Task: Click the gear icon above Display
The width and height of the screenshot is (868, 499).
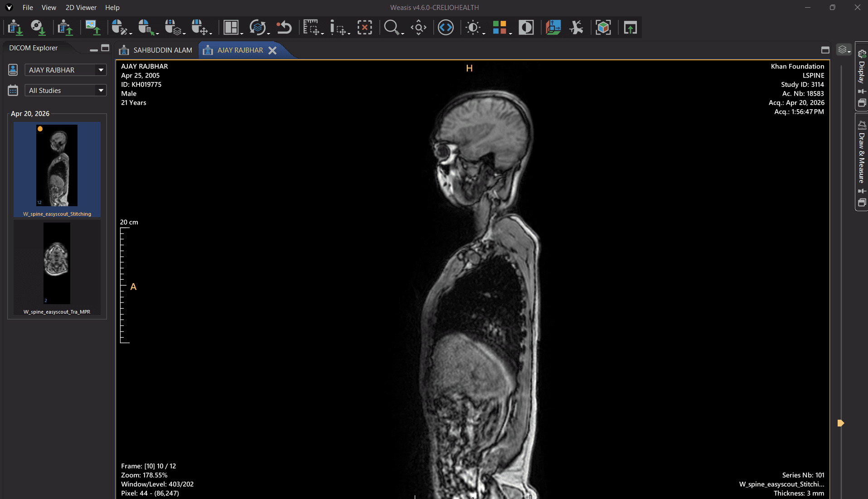Action: click(x=862, y=54)
